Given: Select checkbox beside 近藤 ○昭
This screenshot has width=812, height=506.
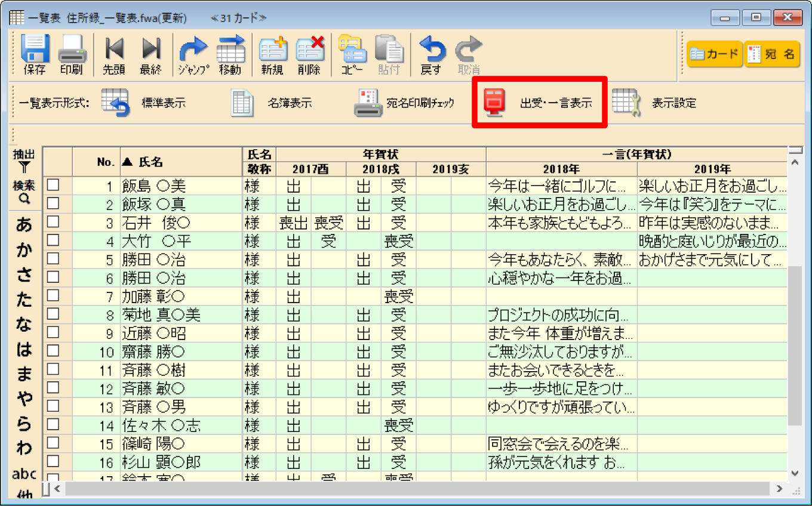Looking at the screenshot, I should click(53, 332).
